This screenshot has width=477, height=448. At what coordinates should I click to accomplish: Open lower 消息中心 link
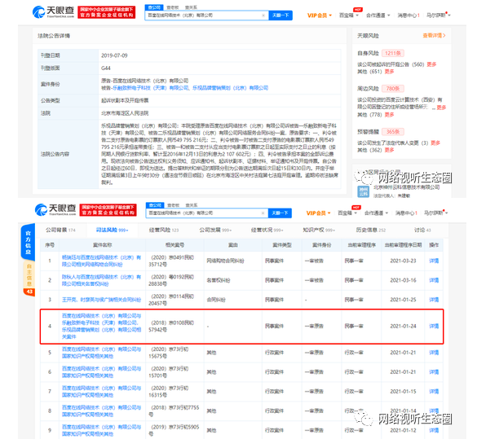[406, 213]
